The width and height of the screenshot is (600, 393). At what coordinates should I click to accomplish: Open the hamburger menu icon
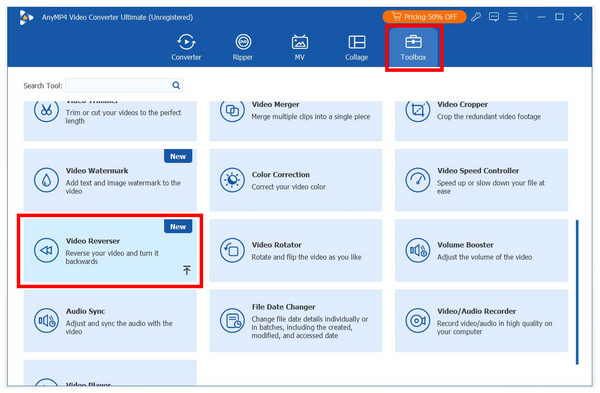point(512,16)
